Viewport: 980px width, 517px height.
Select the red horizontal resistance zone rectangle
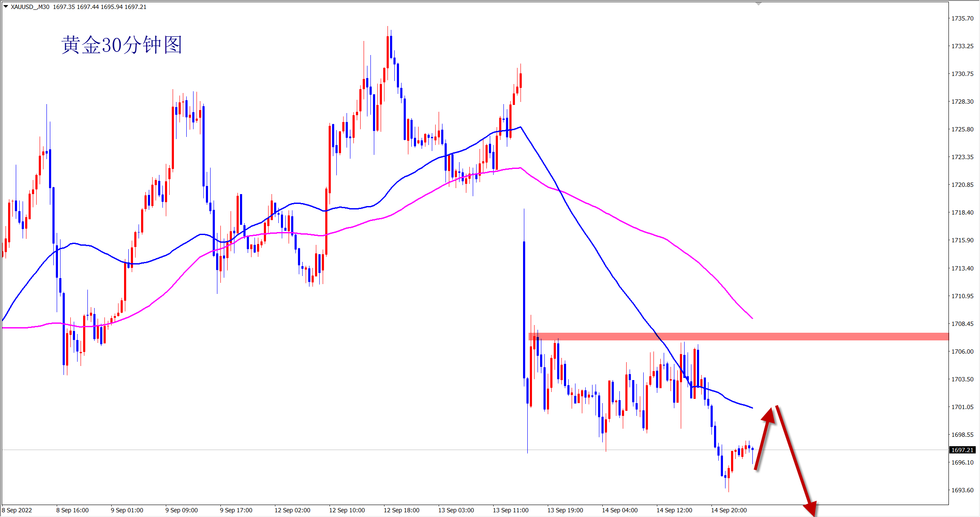click(810, 337)
